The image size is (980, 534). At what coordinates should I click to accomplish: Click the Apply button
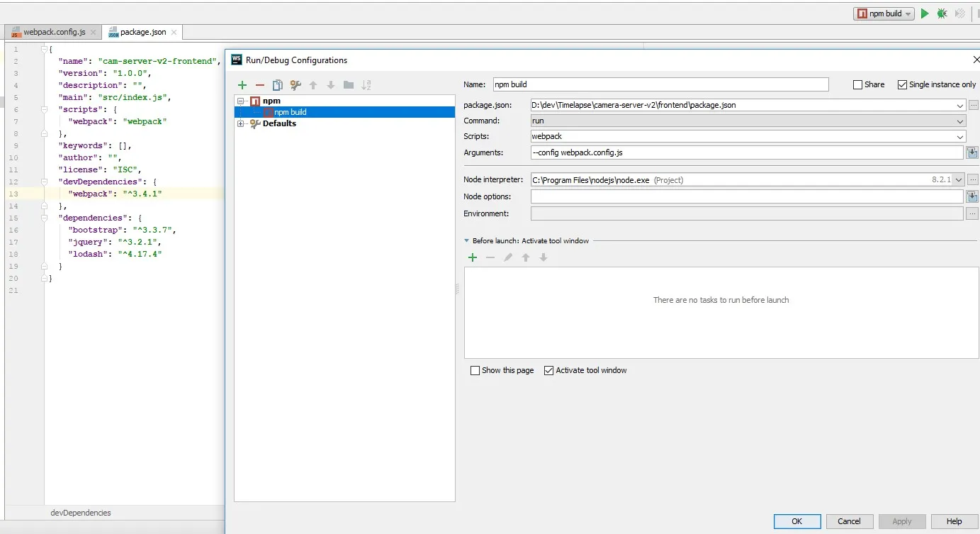click(902, 521)
